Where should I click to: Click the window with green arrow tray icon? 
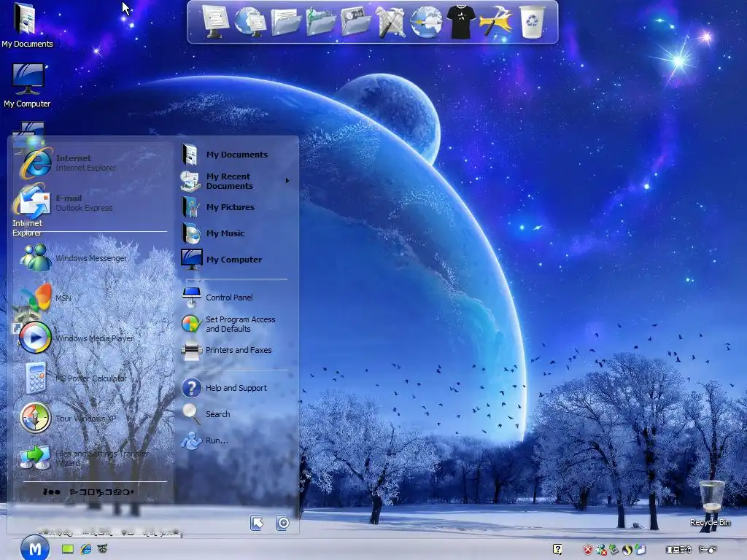click(x=640, y=550)
